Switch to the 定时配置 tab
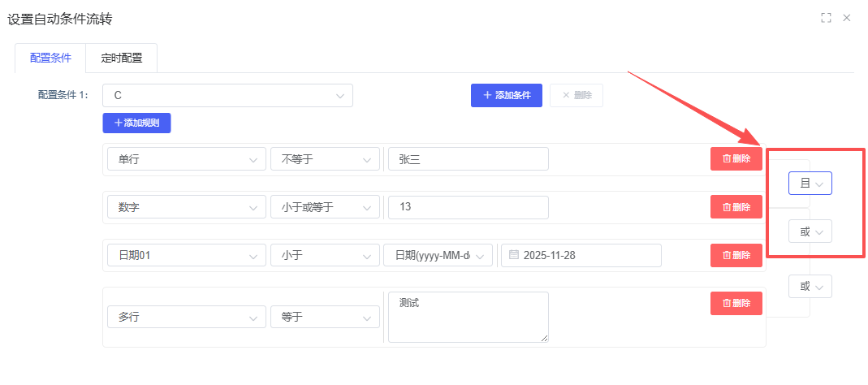 pos(121,58)
